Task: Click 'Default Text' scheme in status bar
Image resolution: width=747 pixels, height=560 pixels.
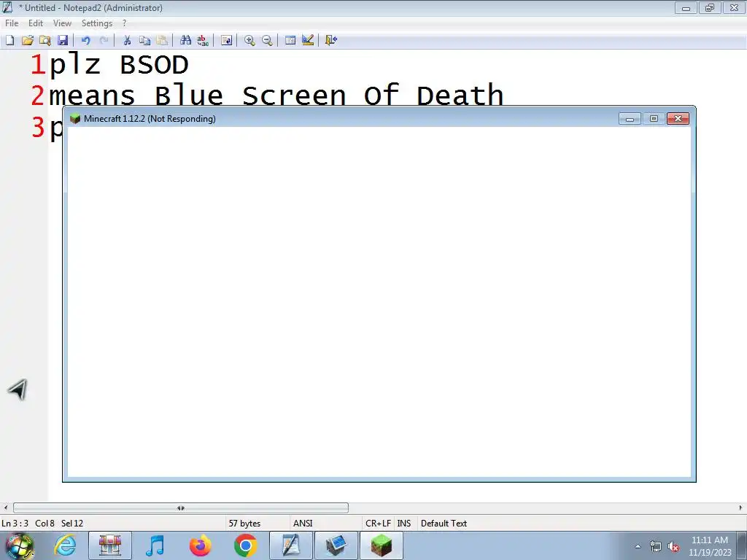Action: 444,524
